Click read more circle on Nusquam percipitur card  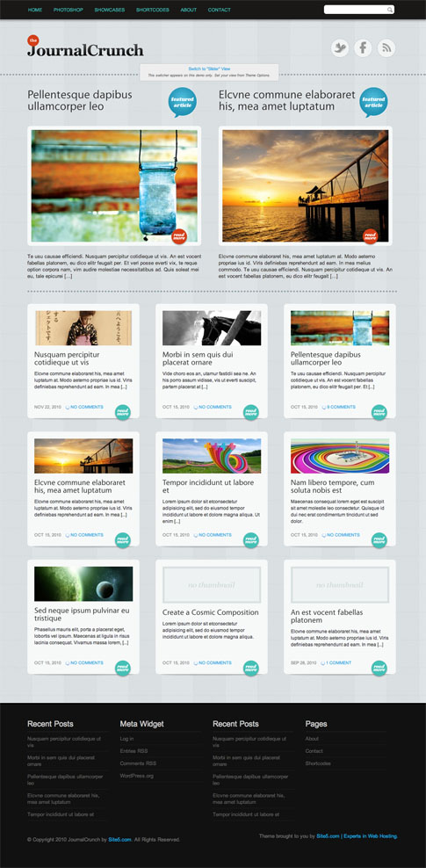[x=123, y=412]
